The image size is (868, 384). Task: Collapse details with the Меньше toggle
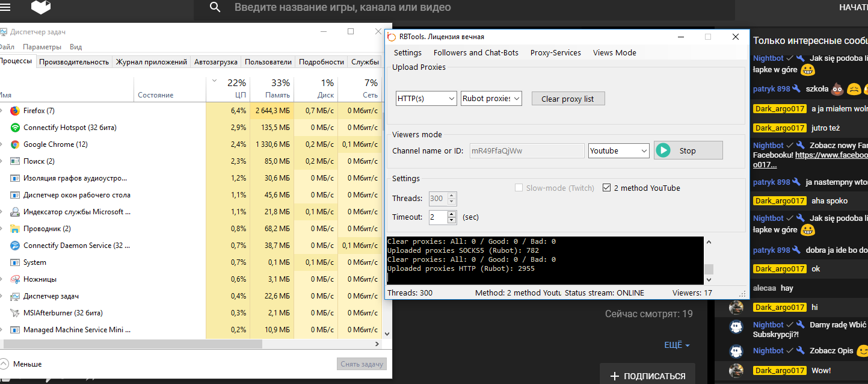point(5,364)
